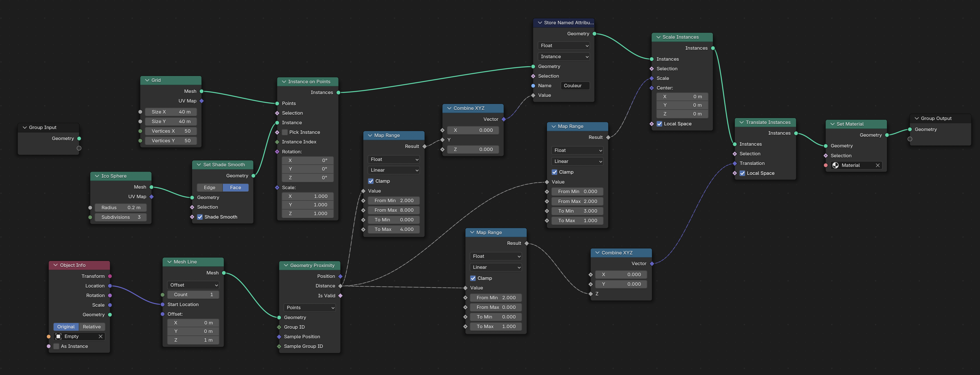The height and width of the screenshot is (375, 980).
Task: Click the material sphere icon in Set Material
Action: pos(836,165)
